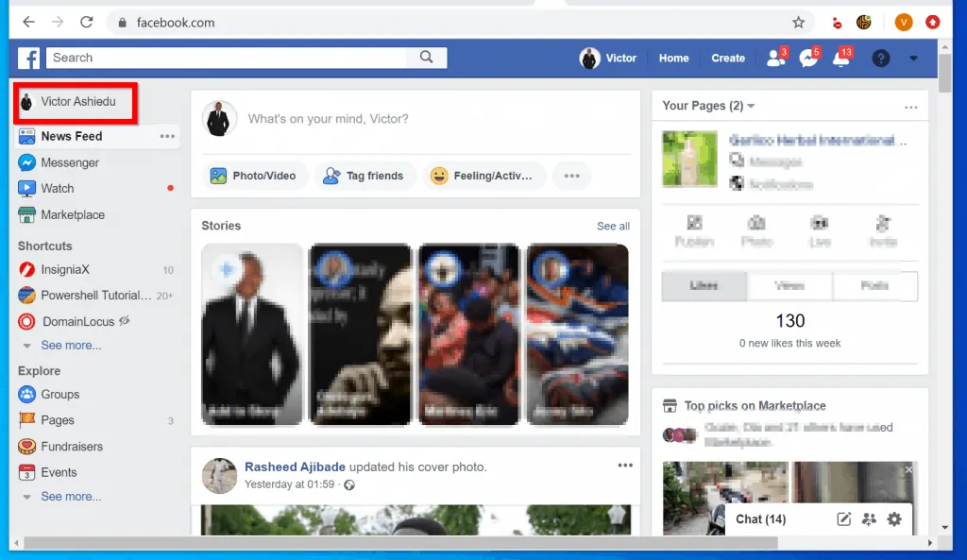Reload the page with refresh icon

coord(87,23)
